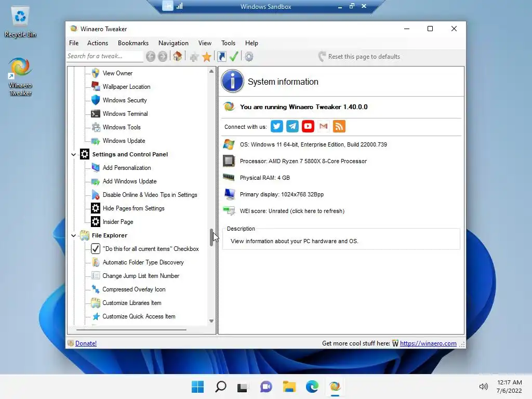Open the Tools menu
The width and height of the screenshot is (532, 399).
[x=229, y=43]
